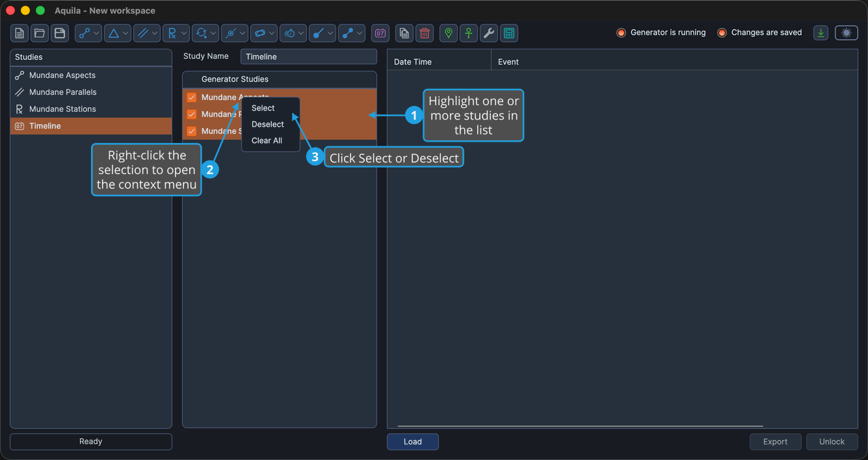Click the Unlock button

point(832,442)
